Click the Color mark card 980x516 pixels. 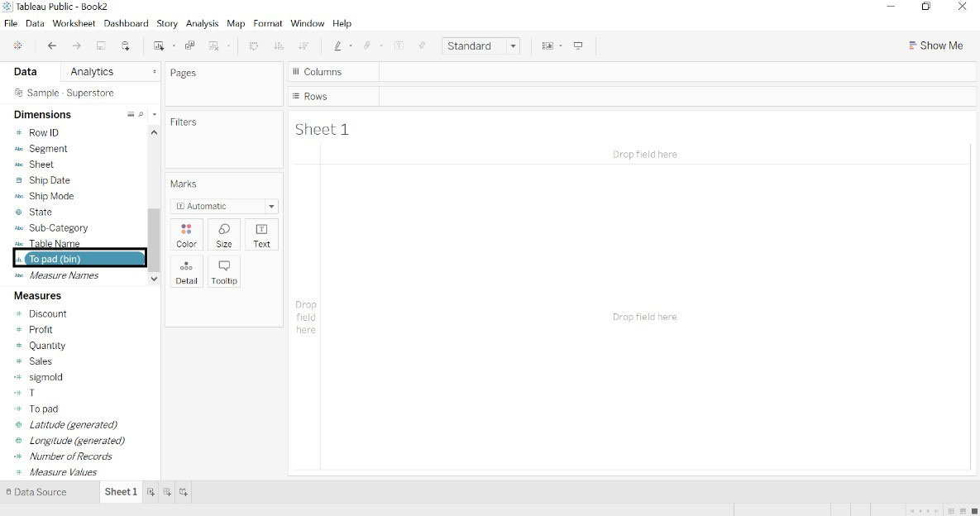186,235
